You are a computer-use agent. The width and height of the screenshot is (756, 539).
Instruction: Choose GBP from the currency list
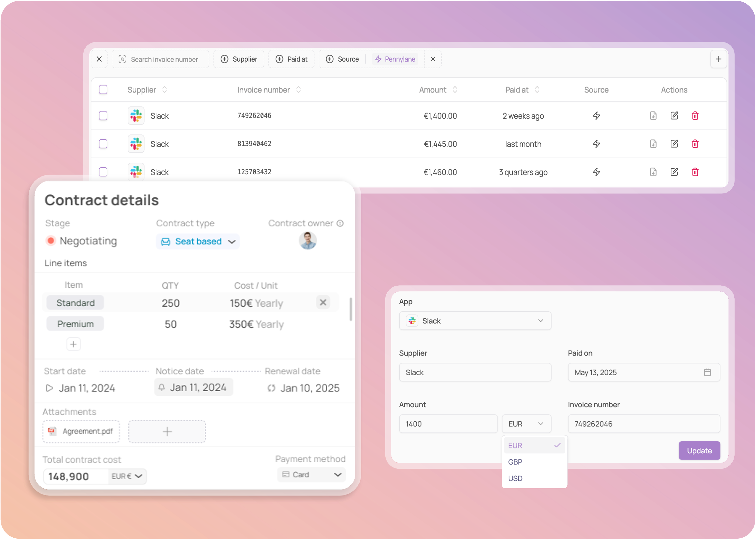[x=515, y=462]
